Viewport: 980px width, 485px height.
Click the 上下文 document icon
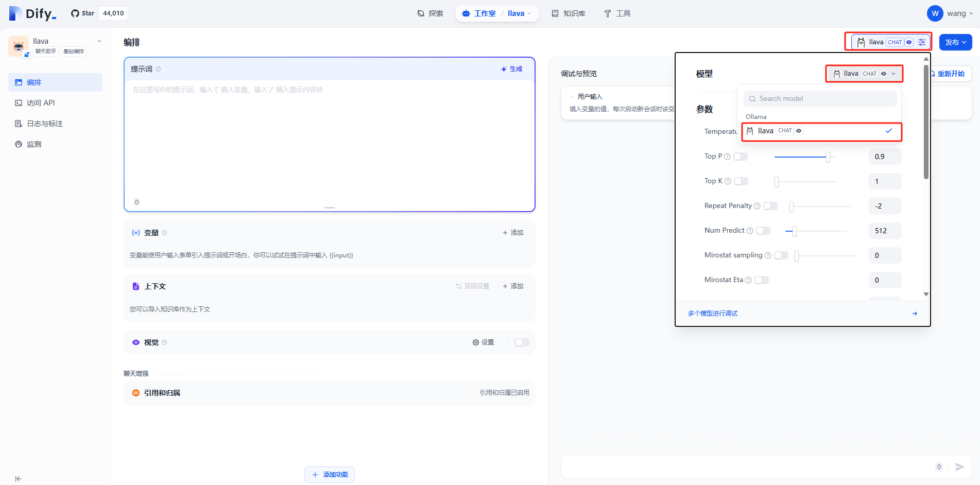coord(136,286)
